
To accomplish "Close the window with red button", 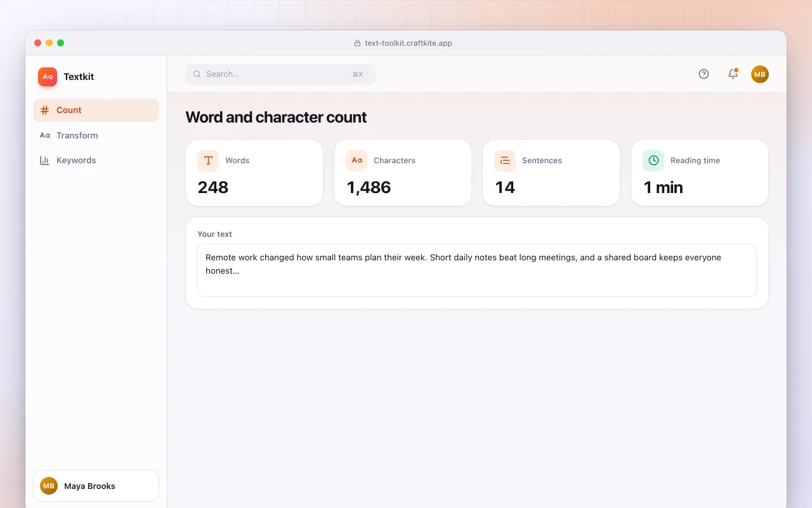I will [x=38, y=43].
